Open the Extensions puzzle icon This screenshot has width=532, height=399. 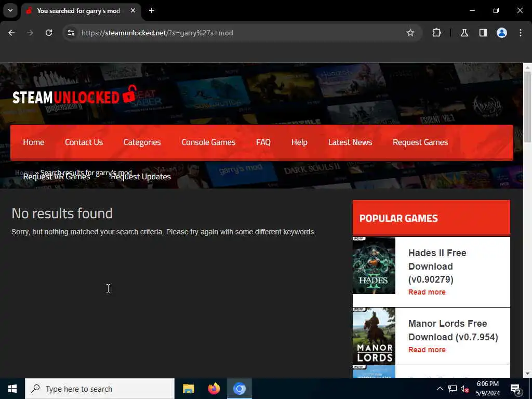(x=436, y=33)
